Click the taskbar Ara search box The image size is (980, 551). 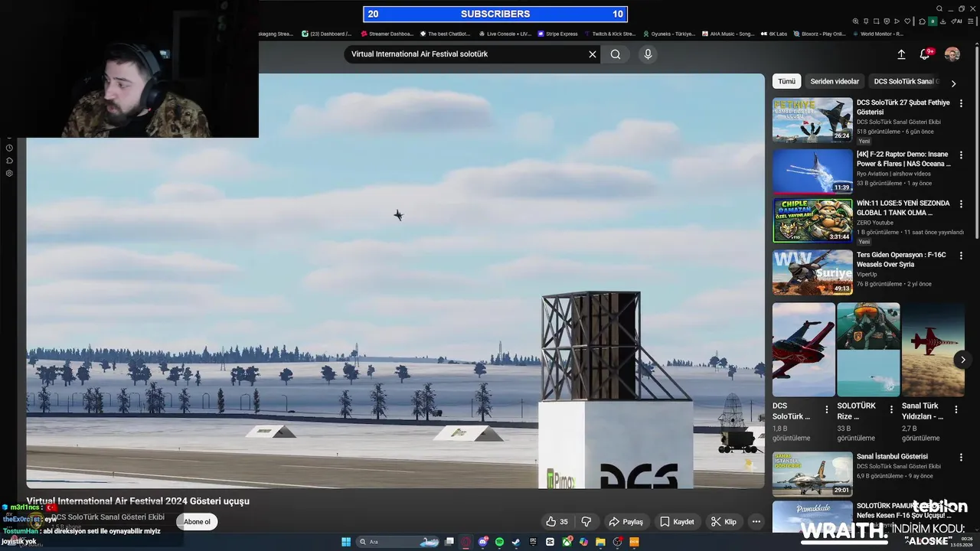point(397,542)
